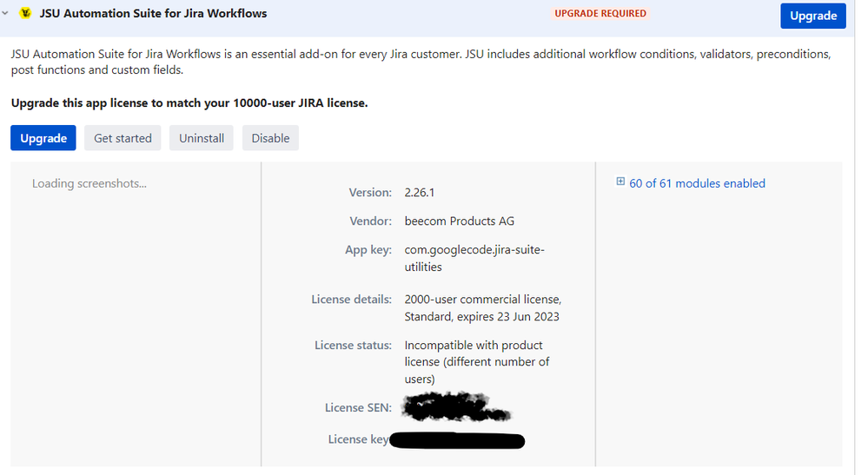This screenshot has width=868, height=475.
Task: Click the License status label
Action: point(353,345)
